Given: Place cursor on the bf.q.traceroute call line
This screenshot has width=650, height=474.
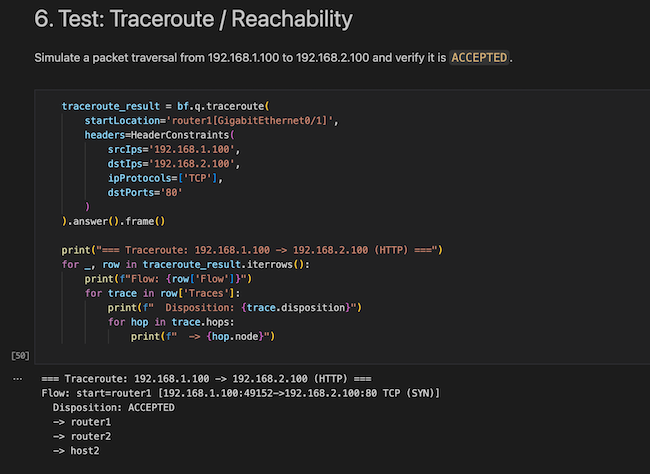Looking at the screenshot, I should click(x=167, y=105).
